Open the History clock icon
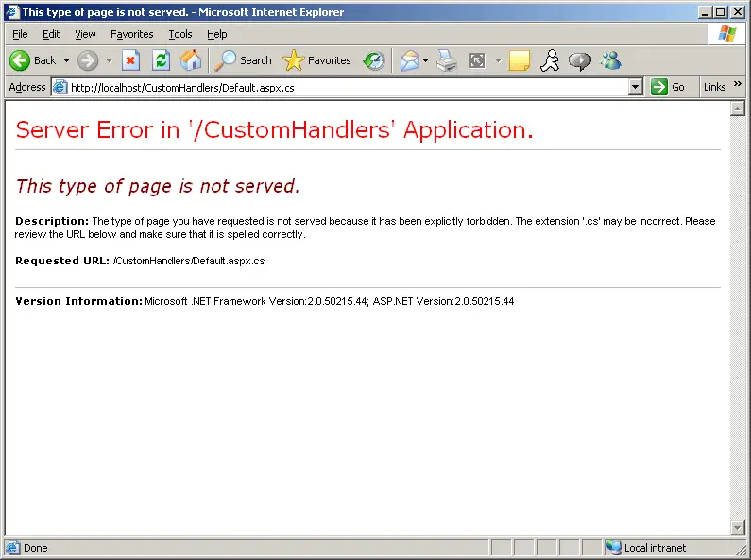Viewport: 751px width, 560px height. 373,60
